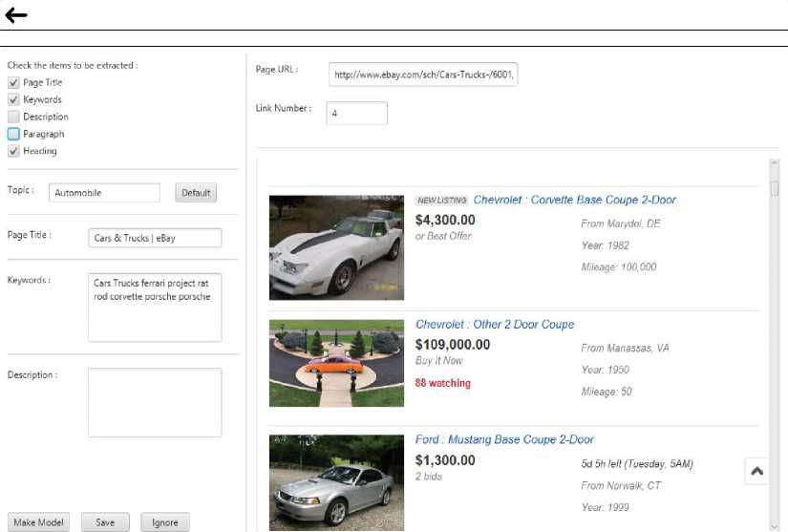Click 'From Norwalk, CT' text
The image size is (788, 532).
(x=621, y=486)
